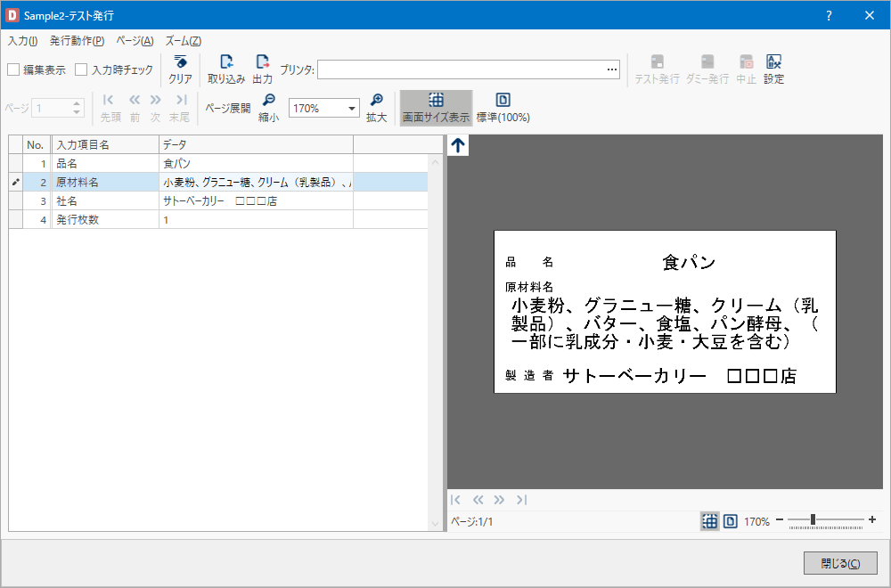The image size is (891, 588).
Task: Click scrollbar up arrow in input table
Action: point(436,162)
